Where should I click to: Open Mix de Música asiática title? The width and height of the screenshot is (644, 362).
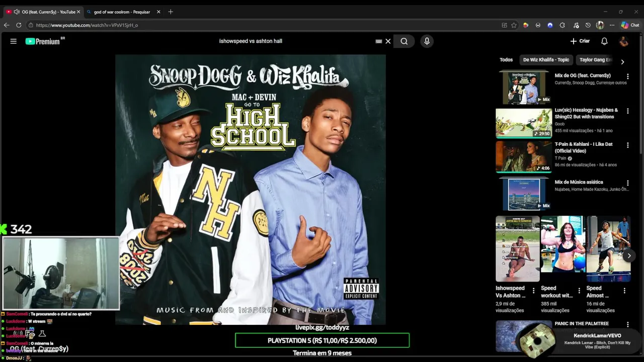coord(579,182)
